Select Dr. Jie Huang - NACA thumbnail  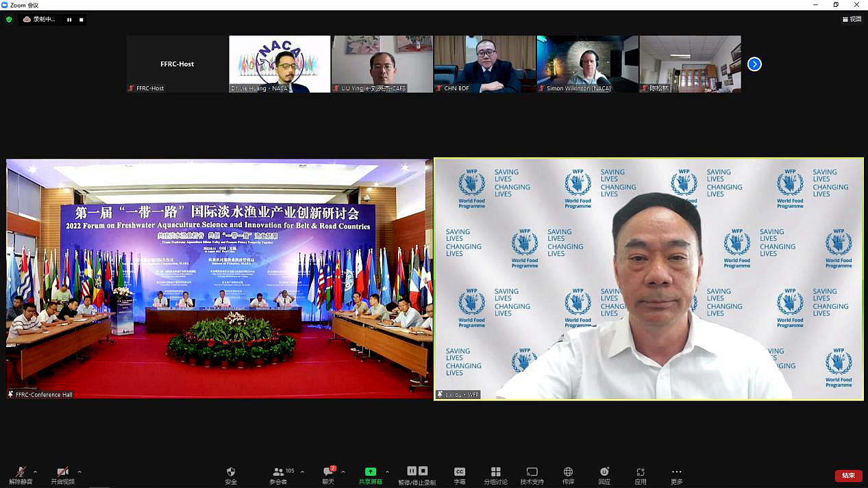click(x=280, y=64)
